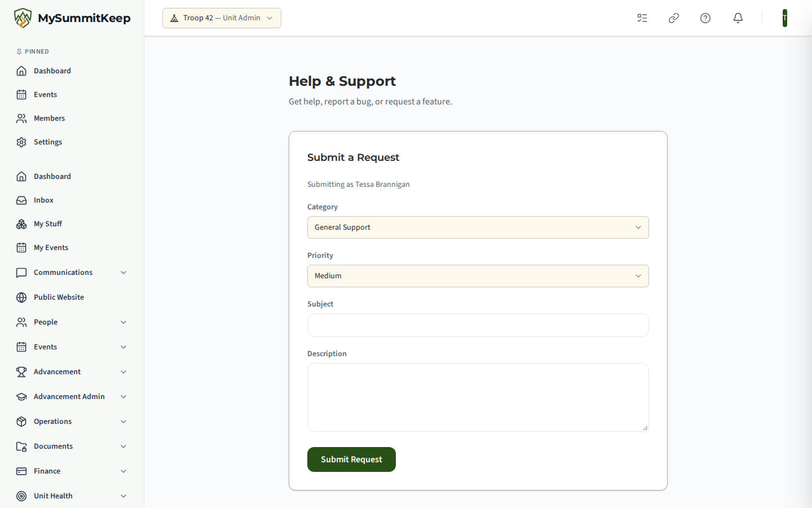Click the Advancement Admin graduation cap icon

pos(21,397)
